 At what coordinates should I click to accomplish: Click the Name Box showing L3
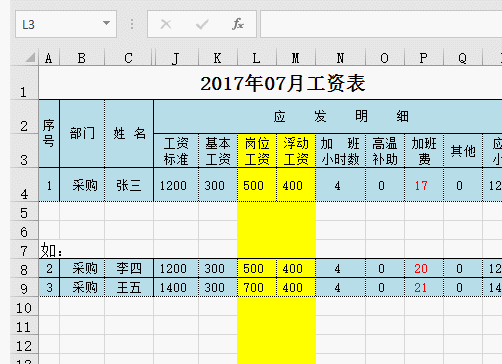point(66,24)
